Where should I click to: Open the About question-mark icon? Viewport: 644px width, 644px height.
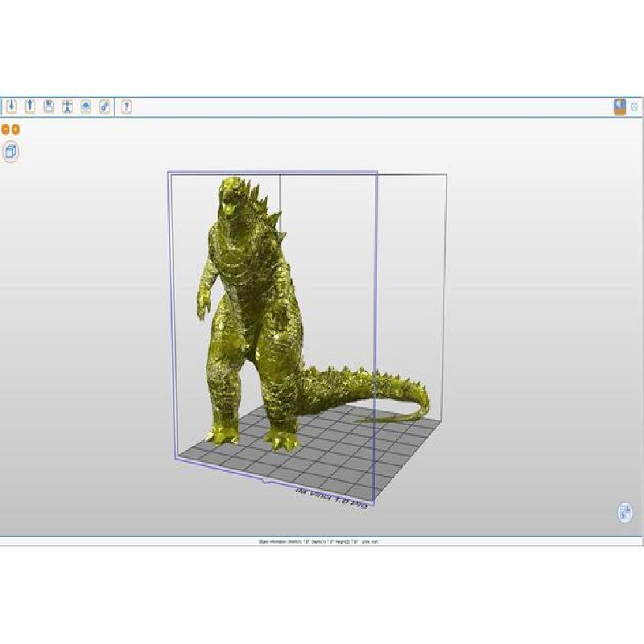pyautogui.click(x=126, y=106)
